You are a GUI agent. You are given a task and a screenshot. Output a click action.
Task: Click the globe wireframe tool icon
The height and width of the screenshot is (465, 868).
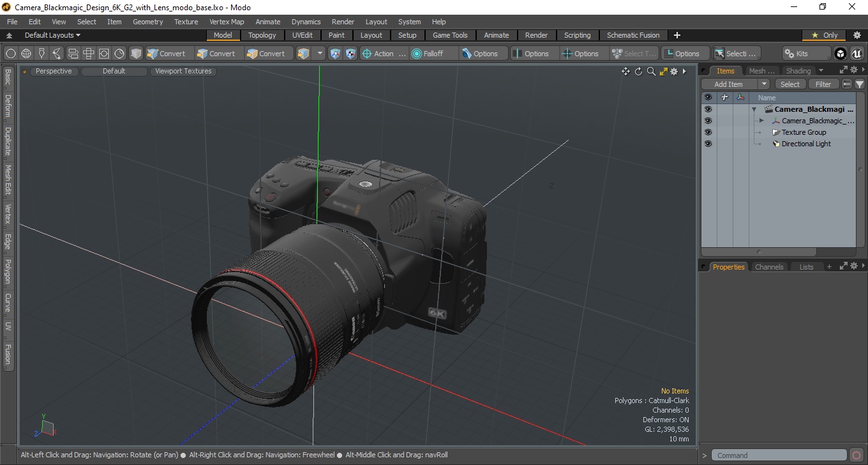click(26, 54)
